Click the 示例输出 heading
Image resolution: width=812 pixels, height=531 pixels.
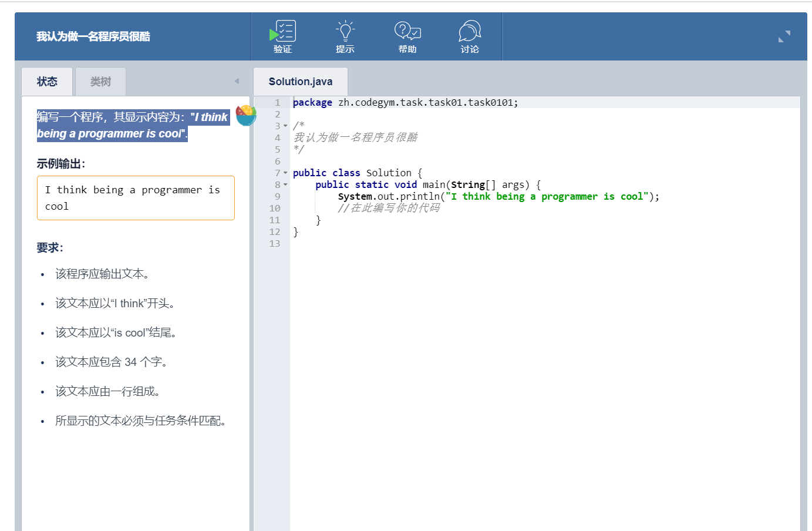pyautogui.click(x=61, y=164)
